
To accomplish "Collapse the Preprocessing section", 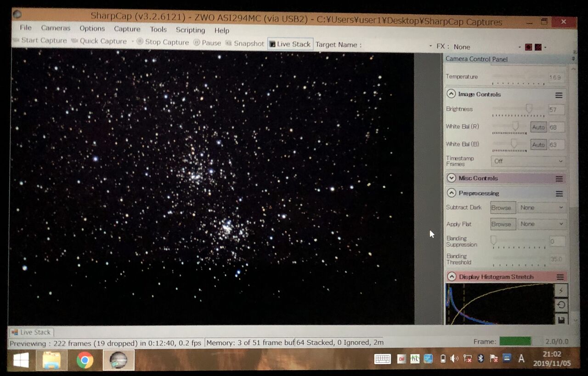I will click(x=451, y=193).
